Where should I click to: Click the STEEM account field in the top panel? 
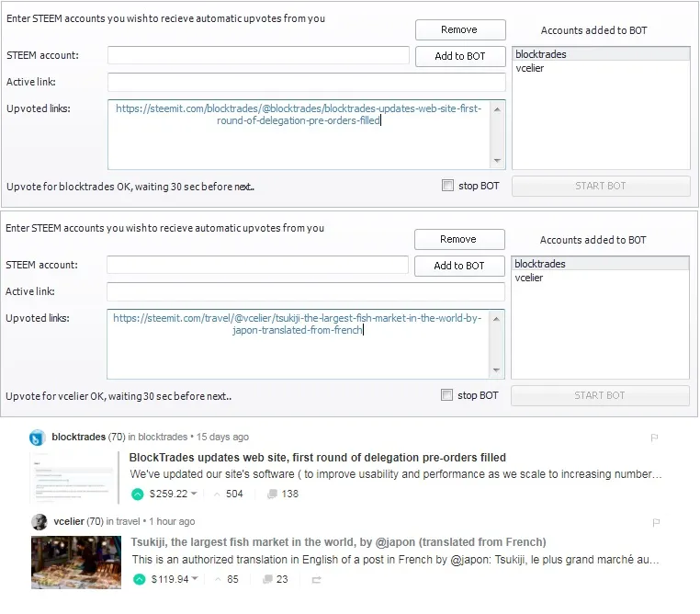click(258, 55)
